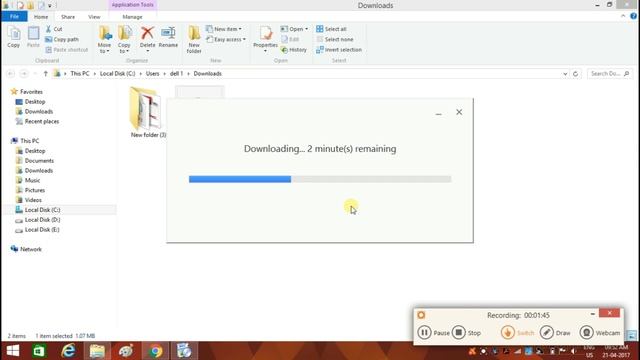Image resolution: width=640 pixels, height=360 pixels.
Task: Open the Easy access dropdown
Action: 226,39
